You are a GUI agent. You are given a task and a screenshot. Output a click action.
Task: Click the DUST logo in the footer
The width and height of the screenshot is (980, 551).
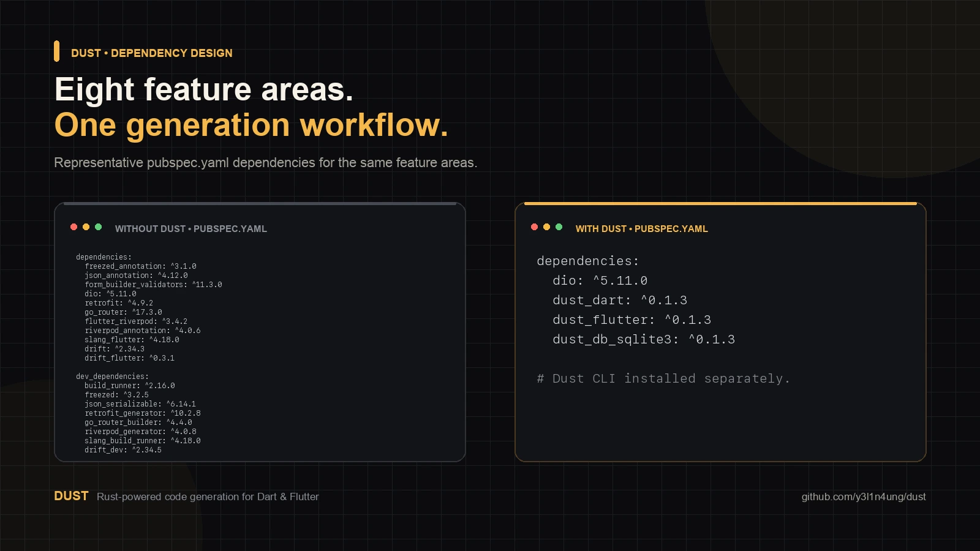pos(71,496)
